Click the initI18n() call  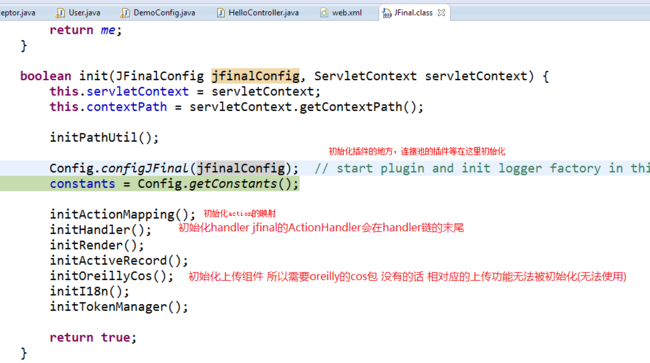pos(90,291)
